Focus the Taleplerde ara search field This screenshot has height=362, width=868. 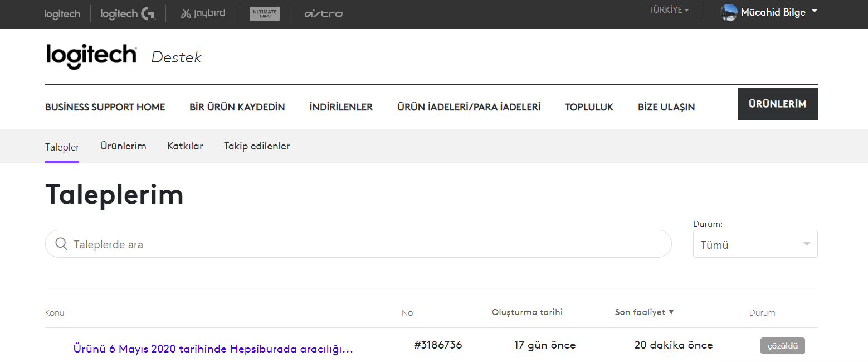point(358,244)
